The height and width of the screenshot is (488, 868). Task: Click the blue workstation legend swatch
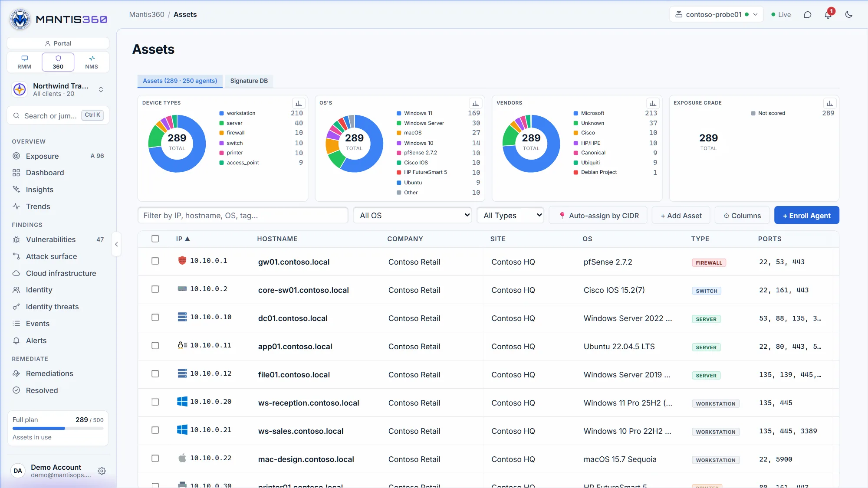(222, 113)
